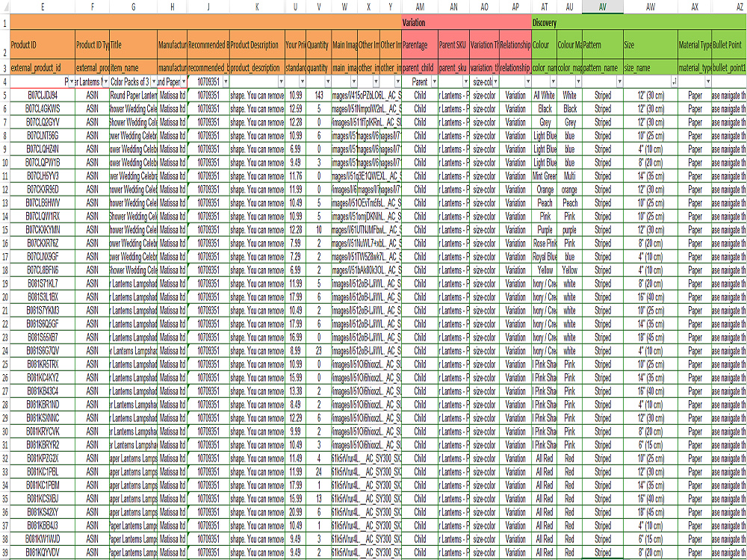The image size is (747, 560).
Task: Select column header AV
Action: click(x=602, y=7)
